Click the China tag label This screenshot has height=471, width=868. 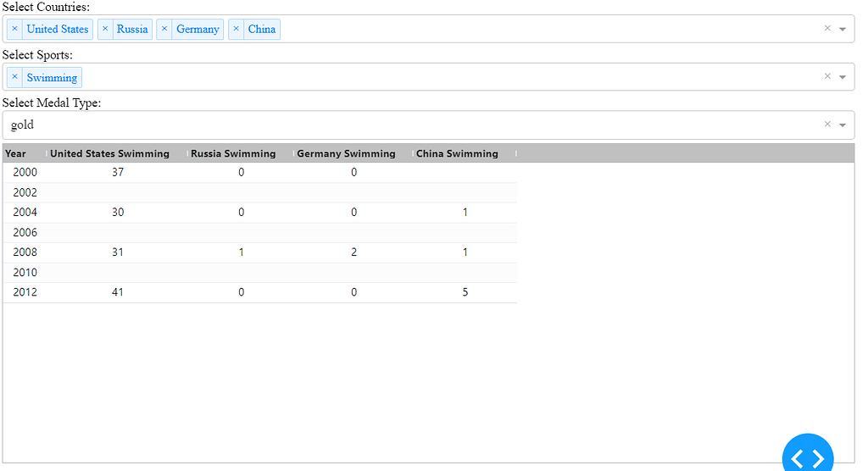click(262, 29)
